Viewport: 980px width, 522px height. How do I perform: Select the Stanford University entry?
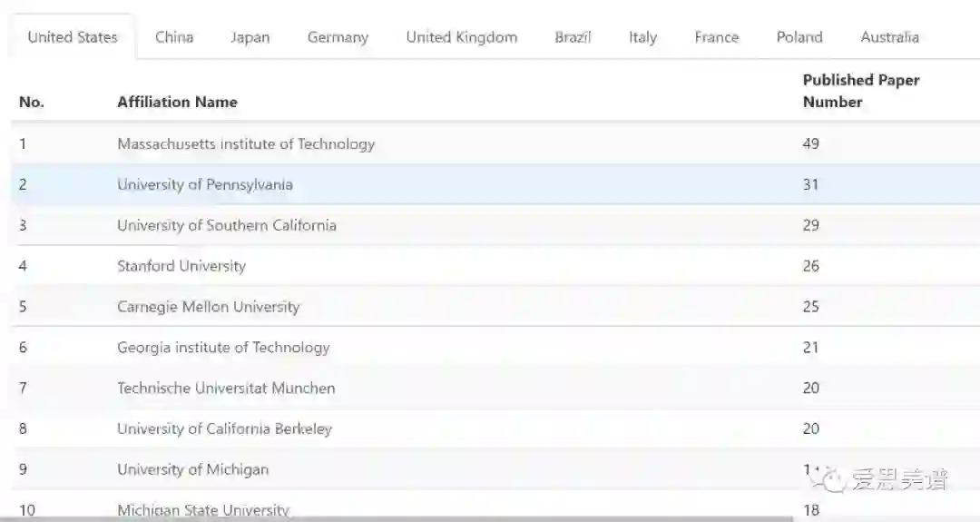tap(181, 266)
